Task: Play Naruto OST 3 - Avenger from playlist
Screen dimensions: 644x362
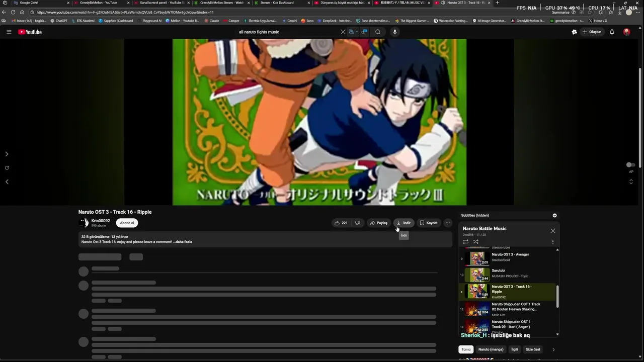Action: [508, 258]
